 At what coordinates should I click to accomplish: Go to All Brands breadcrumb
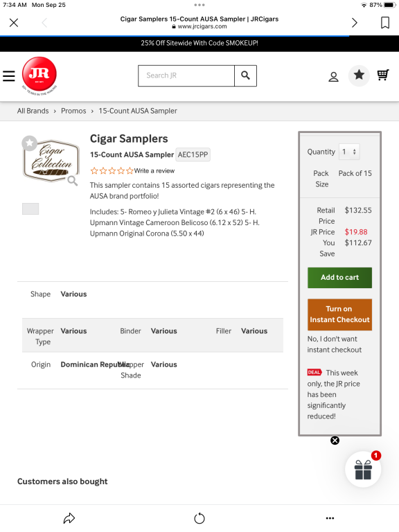point(33,111)
